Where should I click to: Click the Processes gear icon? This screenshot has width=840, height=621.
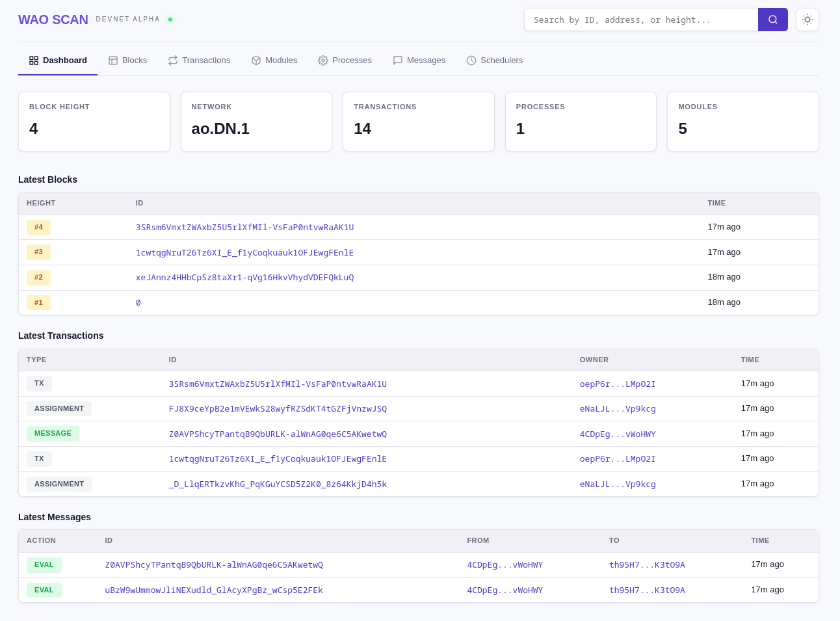click(323, 60)
